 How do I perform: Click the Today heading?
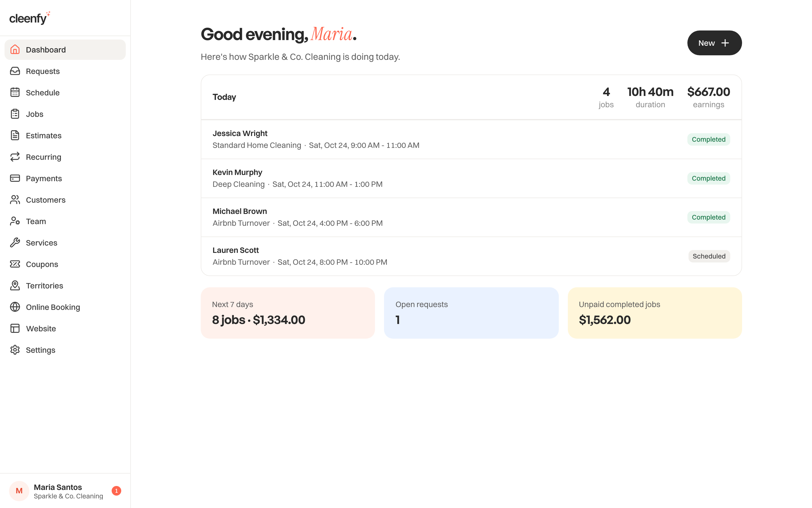tap(224, 97)
